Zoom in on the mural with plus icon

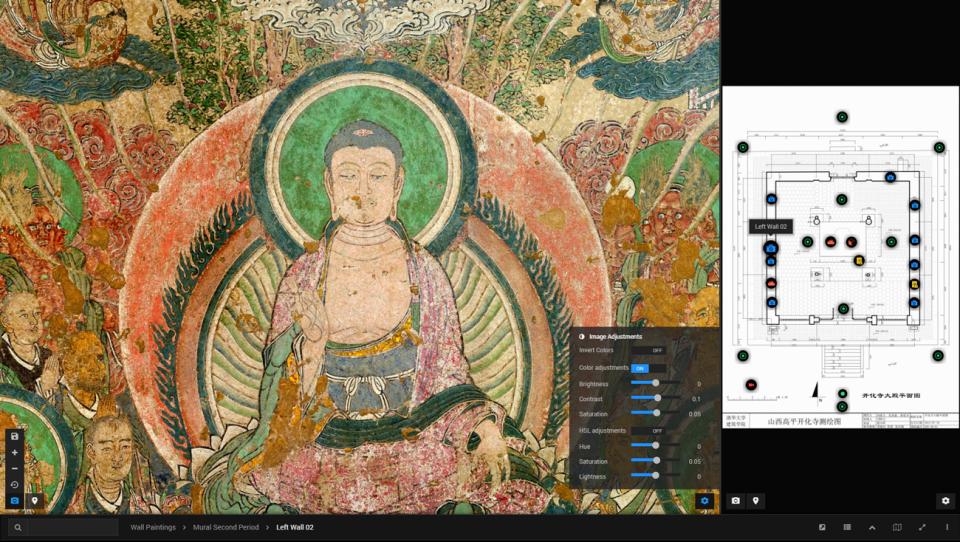15,453
